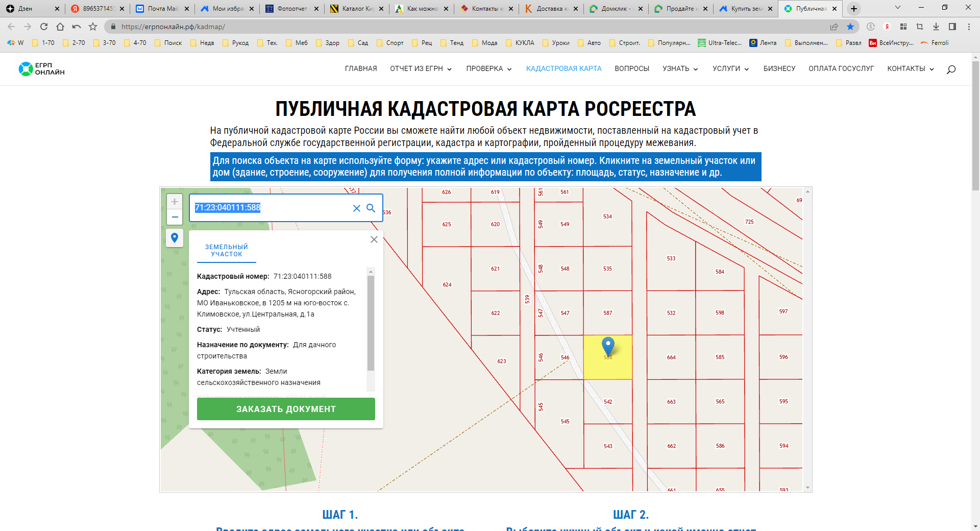Screen dimensions: 980x531
Task: Expand the ПРОВЕРКА dropdown menu
Action: click(488, 69)
